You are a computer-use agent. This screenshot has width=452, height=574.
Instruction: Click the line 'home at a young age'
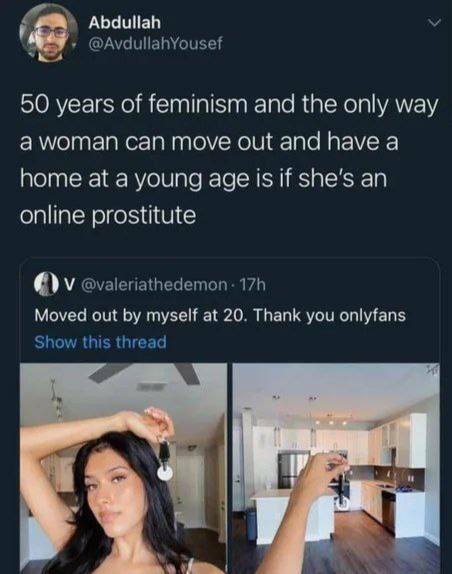203,179
